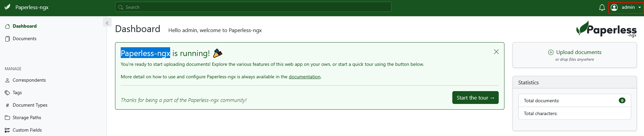
Task: Click the Tags icon in sidebar
Action: click(x=7, y=92)
